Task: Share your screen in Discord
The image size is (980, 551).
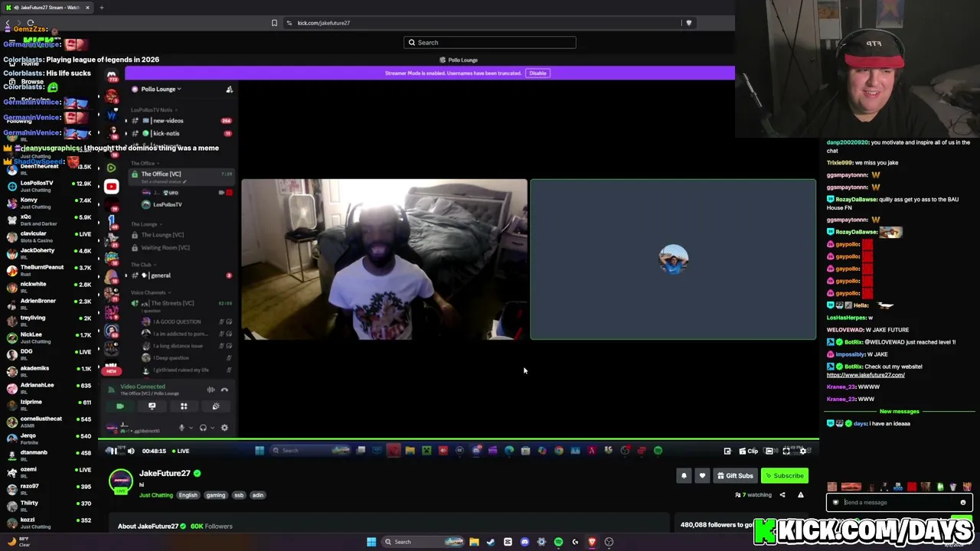Action: pos(152,406)
